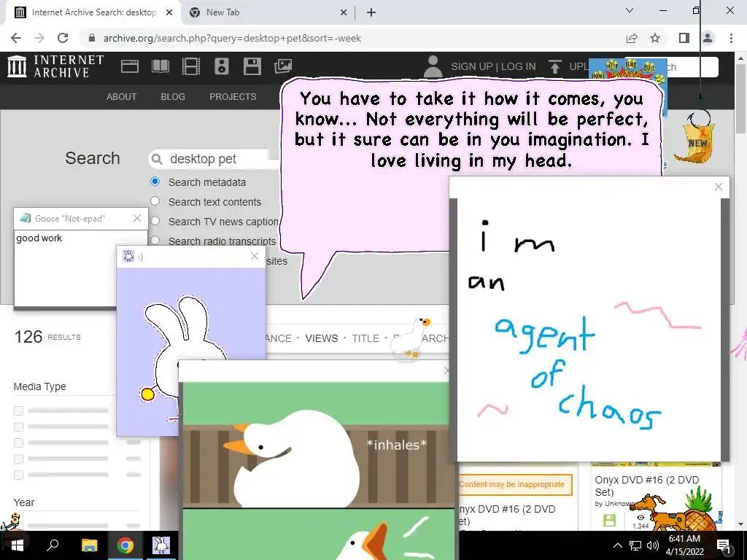Image resolution: width=747 pixels, height=560 pixels.
Task: Sort results by VIEWS
Action: pyautogui.click(x=322, y=338)
